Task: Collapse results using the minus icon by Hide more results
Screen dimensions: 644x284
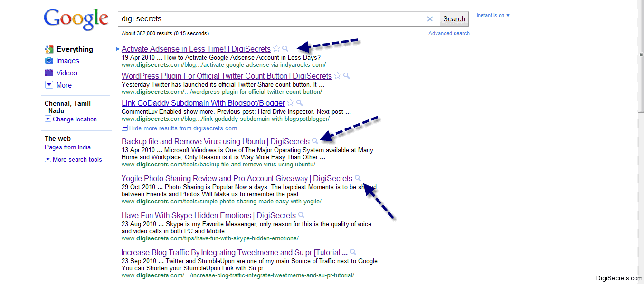Action: click(x=124, y=128)
